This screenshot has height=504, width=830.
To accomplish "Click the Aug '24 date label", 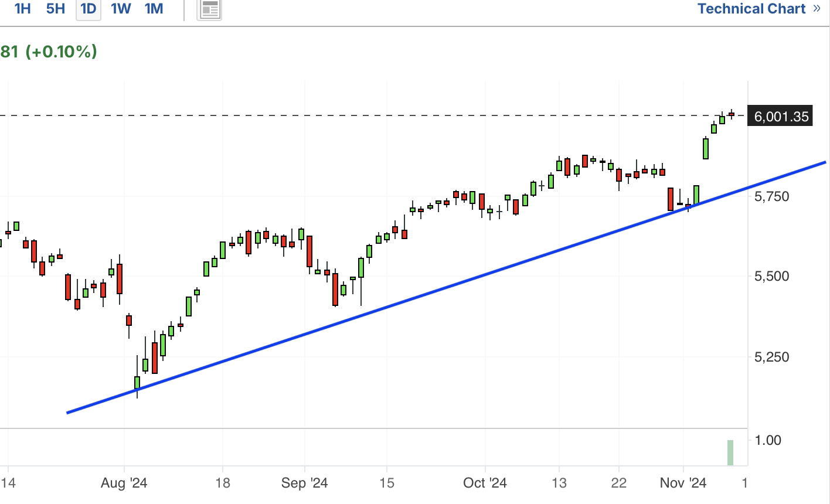I will pyautogui.click(x=124, y=483).
